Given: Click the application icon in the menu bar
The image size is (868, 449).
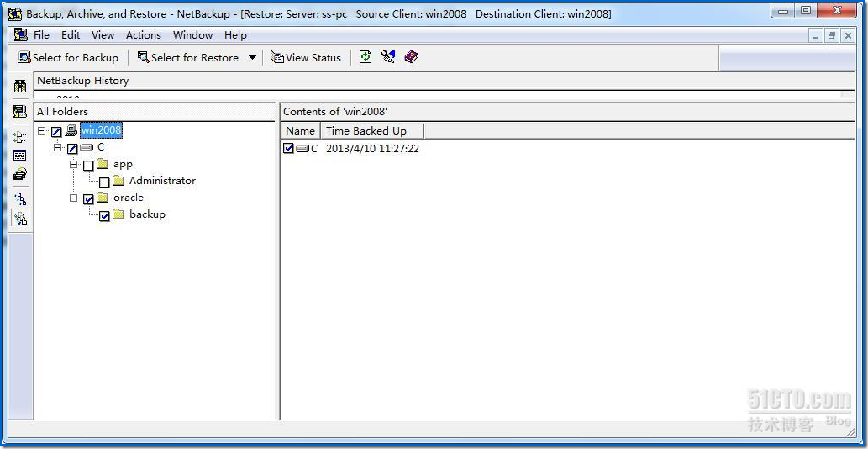Looking at the screenshot, I should (x=21, y=34).
